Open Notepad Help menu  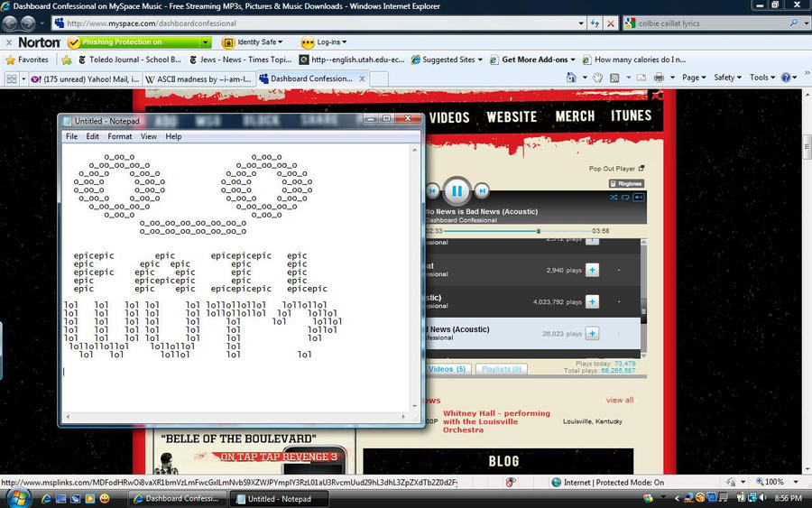(x=173, y=137)
